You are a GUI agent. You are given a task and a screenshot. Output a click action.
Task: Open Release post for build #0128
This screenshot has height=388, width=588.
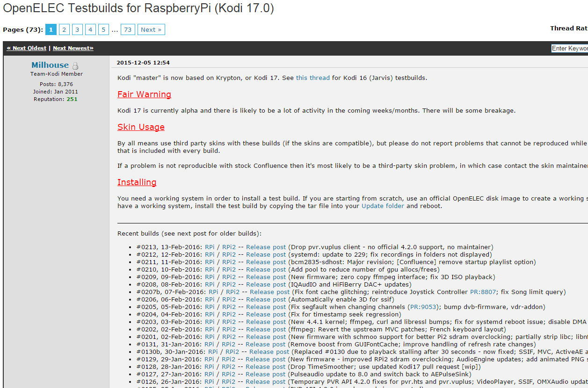pos(266,366)
